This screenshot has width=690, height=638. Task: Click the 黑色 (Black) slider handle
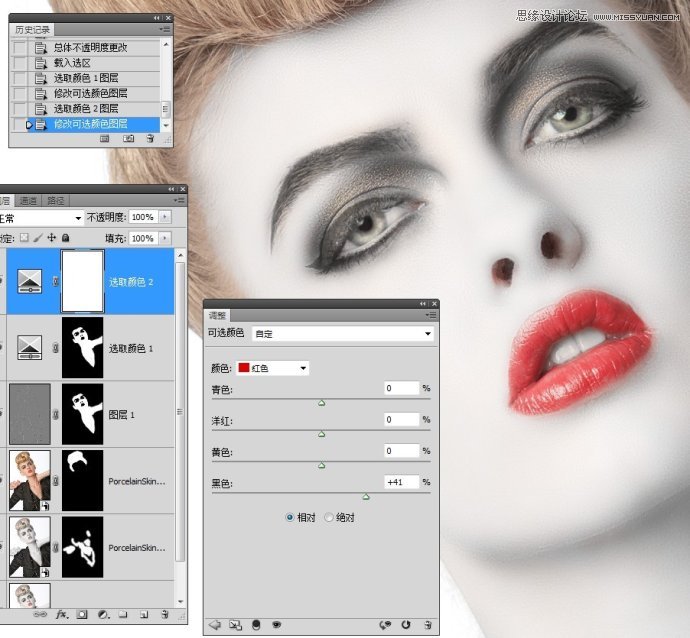click(365, 496)
